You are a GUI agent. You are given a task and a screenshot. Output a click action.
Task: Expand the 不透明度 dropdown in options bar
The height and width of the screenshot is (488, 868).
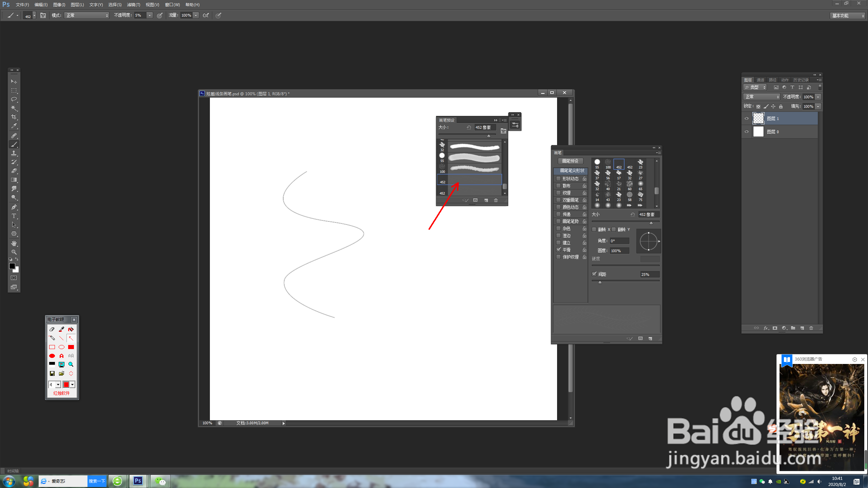[150, 15]
